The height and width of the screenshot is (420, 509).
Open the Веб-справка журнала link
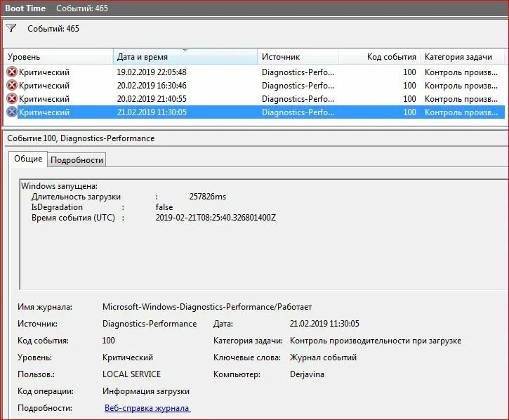coord(147,408)
